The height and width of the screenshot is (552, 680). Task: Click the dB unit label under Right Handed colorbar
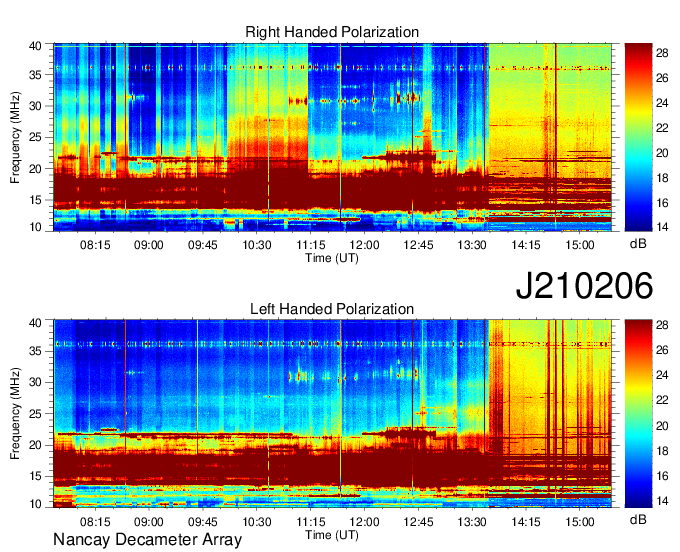(638, 244)
